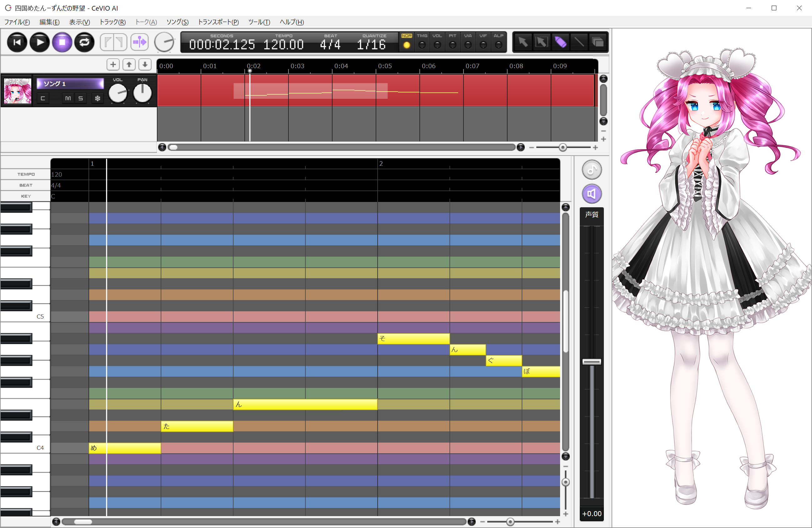Screen dimensions: 812x528
Task: Open the ソング(S) menu
Action: [177, 22]
